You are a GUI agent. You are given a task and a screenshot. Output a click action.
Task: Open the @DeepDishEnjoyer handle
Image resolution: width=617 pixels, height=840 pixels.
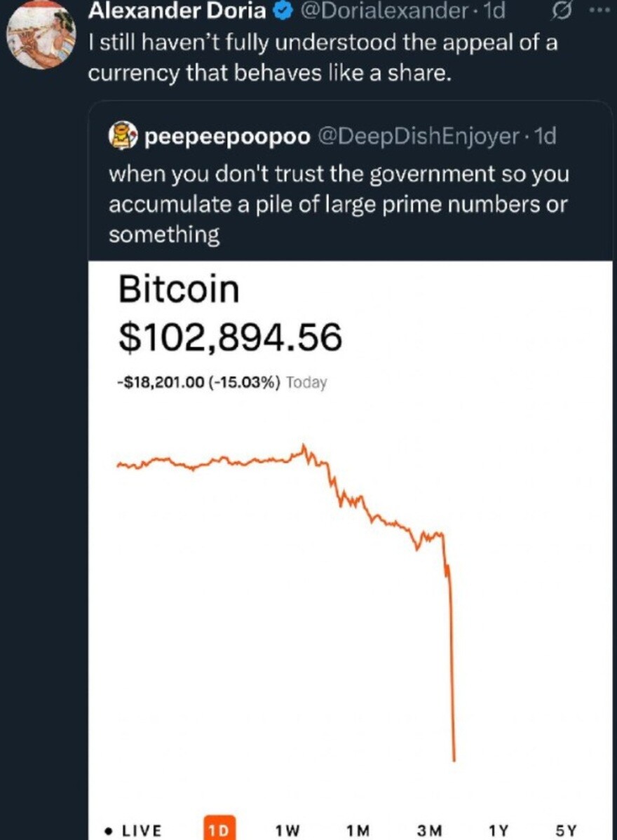pyautogui.click(x=417, y=137)
